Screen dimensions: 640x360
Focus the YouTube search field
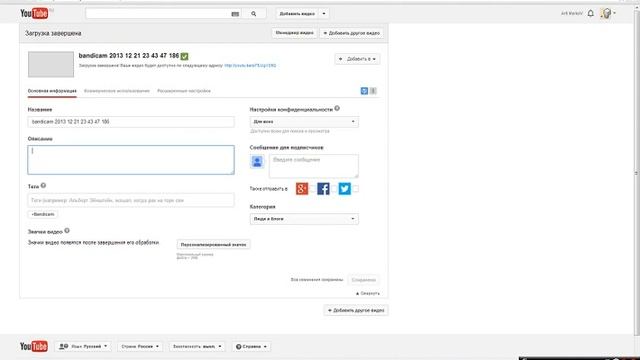click(158, 14)
